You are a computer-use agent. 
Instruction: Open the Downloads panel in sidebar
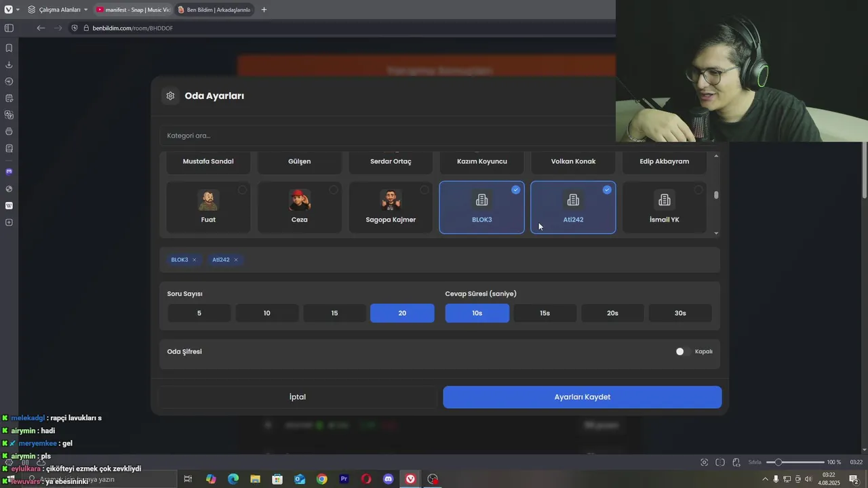pos(9,65)
